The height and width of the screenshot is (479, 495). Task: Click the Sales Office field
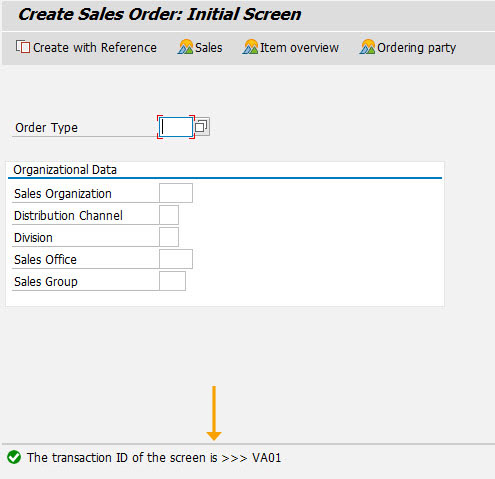tap(176, 259)
